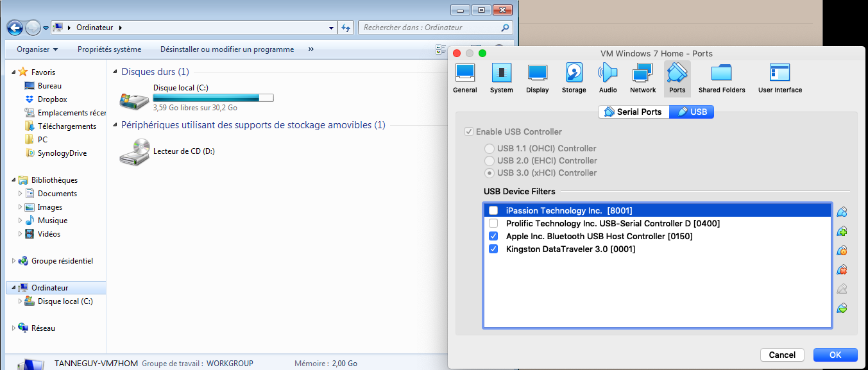The height and width of the screenshot is (370, 868).
Task: Uncheck Kingston DataTraveler 3.0 filter
Action: pos(493,249)
